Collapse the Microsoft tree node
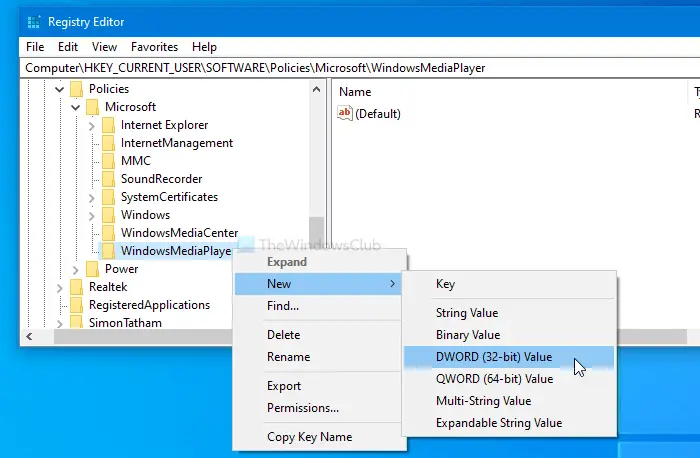Image resolution: width=700 pixels, height=458 pixels. click(x=75, y=108)
